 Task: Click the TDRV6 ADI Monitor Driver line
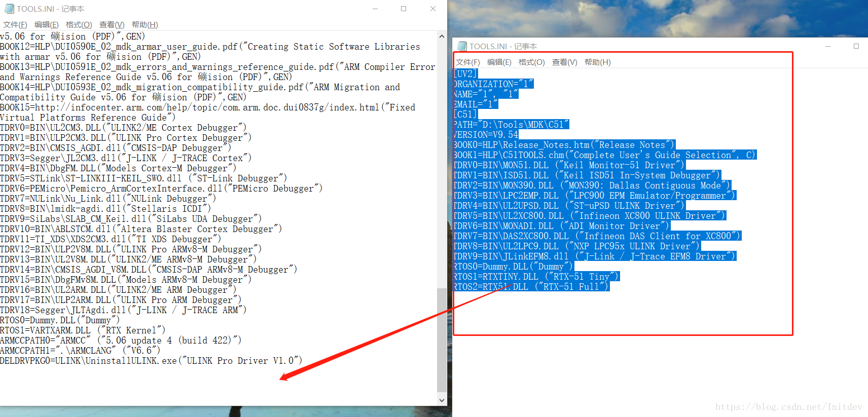point(562,226)
